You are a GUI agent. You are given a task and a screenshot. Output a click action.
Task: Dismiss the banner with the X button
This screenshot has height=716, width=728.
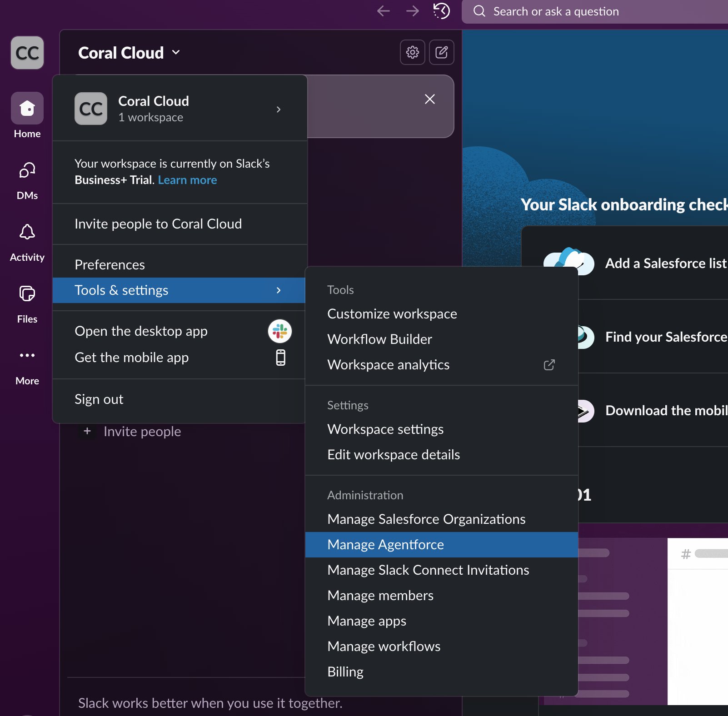[429, 99]
